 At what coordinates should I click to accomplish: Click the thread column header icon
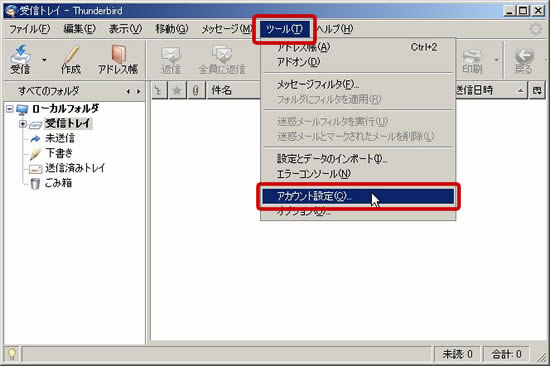pyautogui.click(x=160, y=91)
